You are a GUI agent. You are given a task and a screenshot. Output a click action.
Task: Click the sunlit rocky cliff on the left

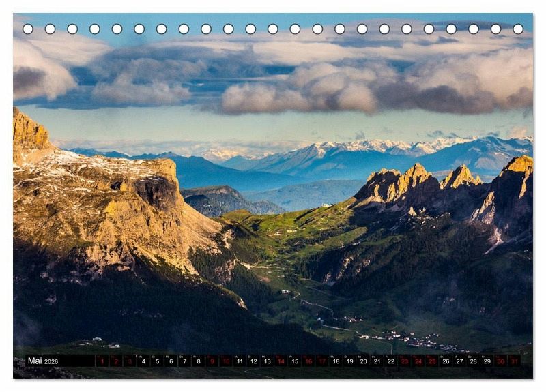102,205
